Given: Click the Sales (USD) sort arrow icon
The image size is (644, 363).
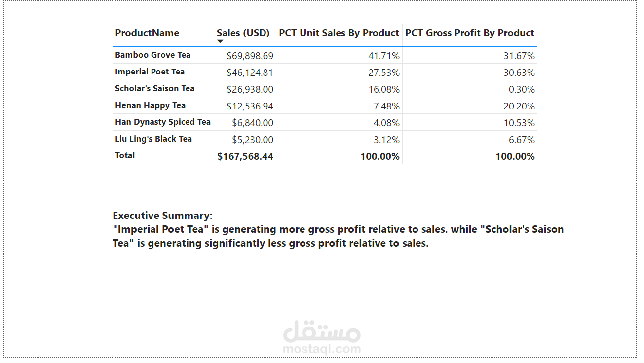Looking at the screenshot, I should 220,42.
